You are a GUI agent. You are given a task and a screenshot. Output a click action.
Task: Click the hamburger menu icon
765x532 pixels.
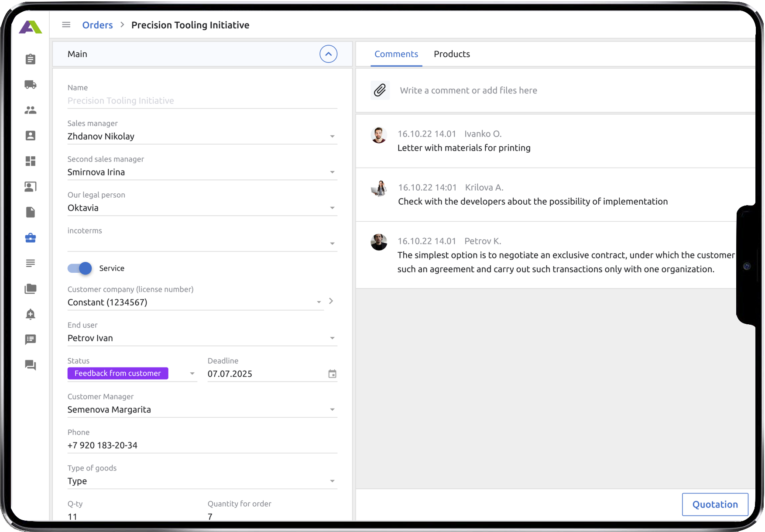(x=66, y=25)
